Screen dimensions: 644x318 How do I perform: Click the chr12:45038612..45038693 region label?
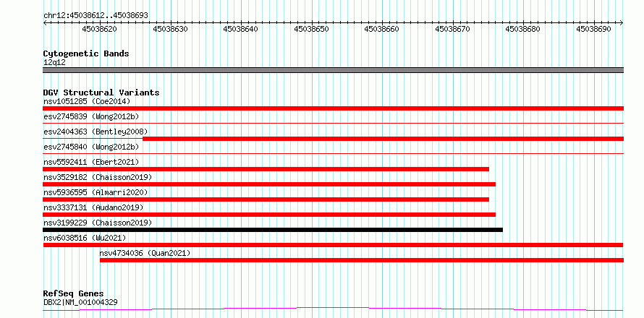click(96, 15)
